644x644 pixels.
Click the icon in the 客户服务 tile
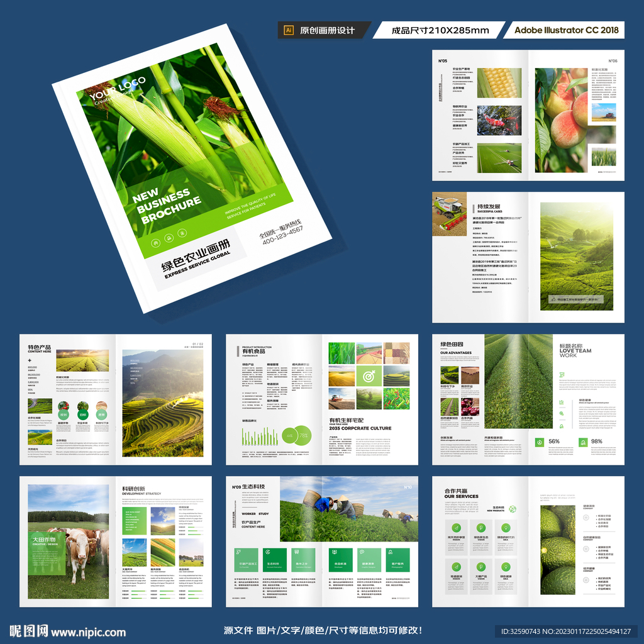391,552
